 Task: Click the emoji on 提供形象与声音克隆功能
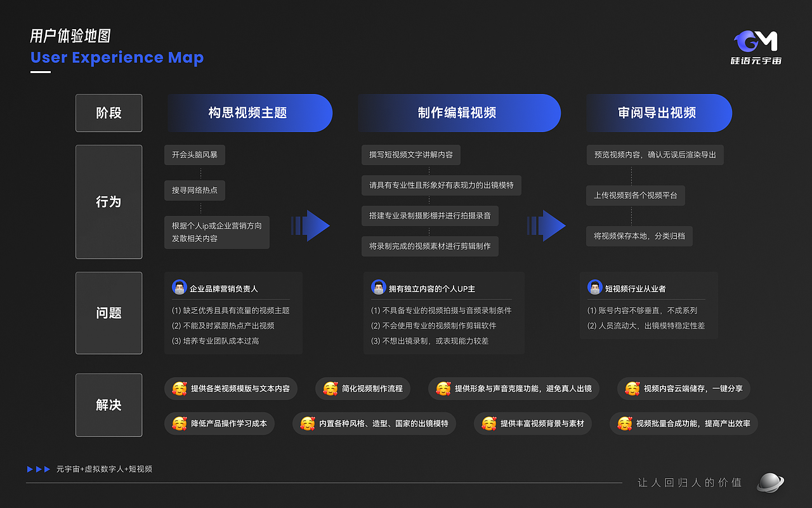point(443,388)
